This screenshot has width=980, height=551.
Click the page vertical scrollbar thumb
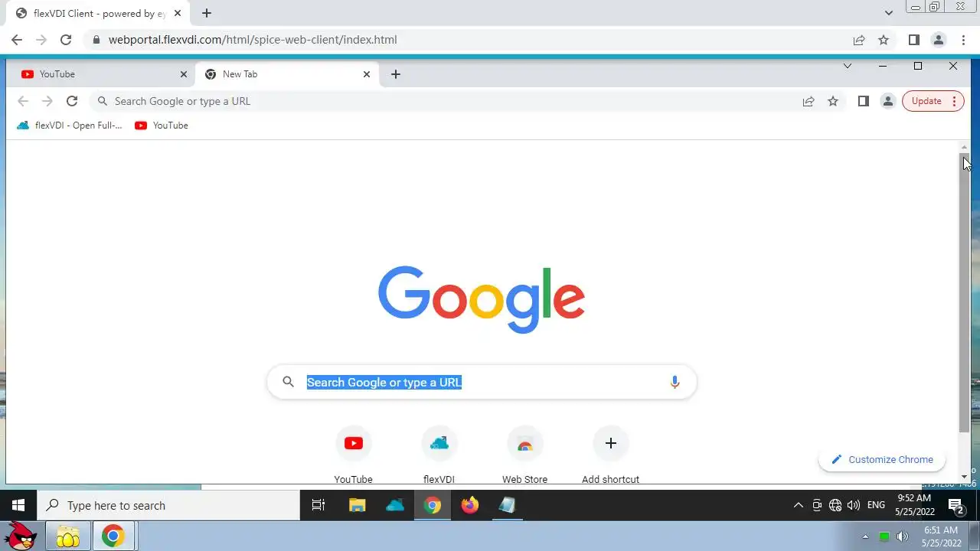pyautogui.click(x=964, y=293)
